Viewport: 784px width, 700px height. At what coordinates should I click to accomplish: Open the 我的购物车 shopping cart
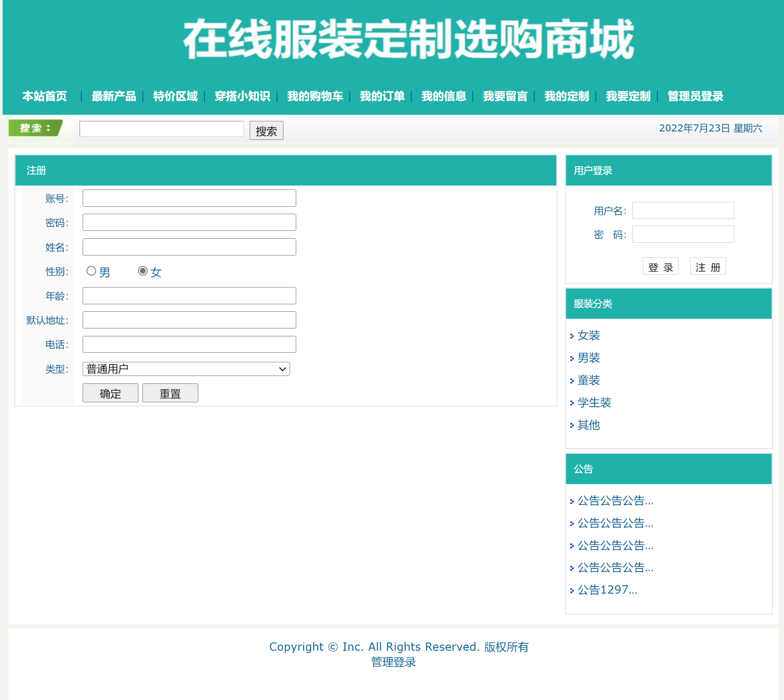coord(315,96)
